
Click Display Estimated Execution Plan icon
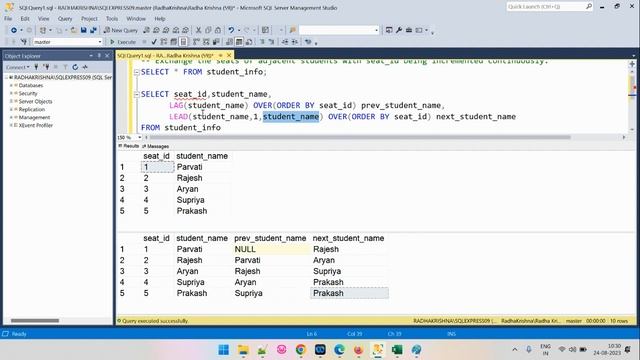click(164, 42)
